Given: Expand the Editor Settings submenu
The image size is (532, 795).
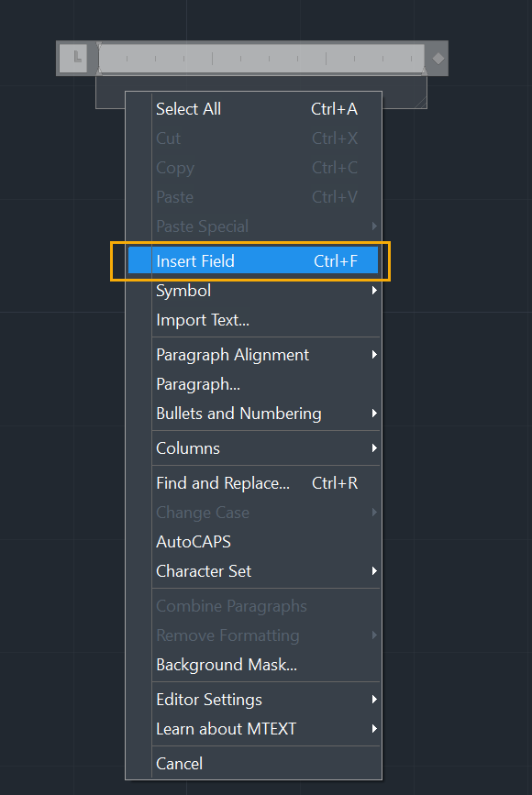Looking at the screenshot, I should (x=253, y=700).
